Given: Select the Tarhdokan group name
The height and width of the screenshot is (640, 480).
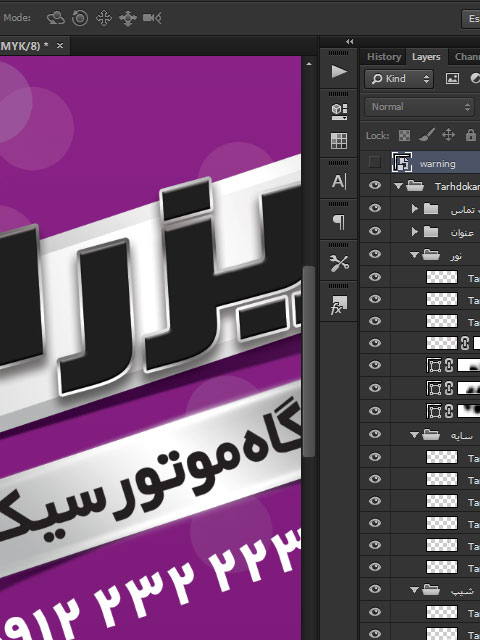Looking at the screenshot, I should [x=457, y=187].
